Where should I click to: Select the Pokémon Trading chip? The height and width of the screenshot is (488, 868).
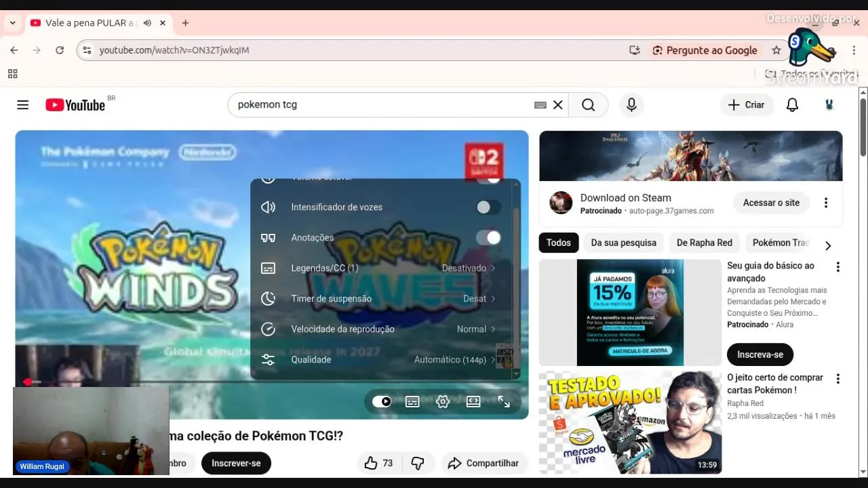pyautogui.click(x=781, y=243)
